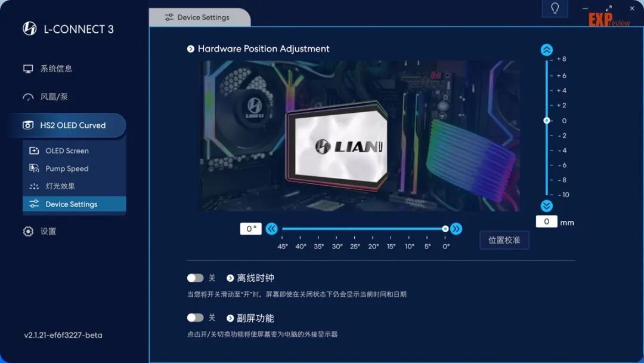The width and height of the screenshot is (644, 363).
Task: Click the horizontal angle slider handle
Action: coord(445,229)
